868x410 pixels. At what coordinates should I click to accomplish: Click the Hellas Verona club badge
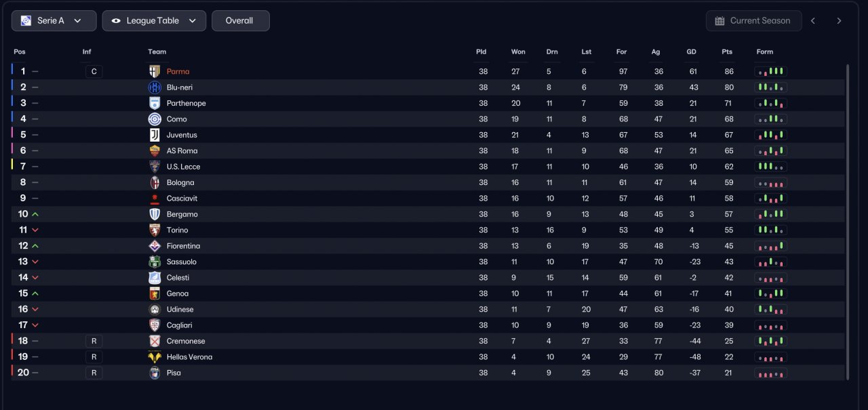(155, 357)
